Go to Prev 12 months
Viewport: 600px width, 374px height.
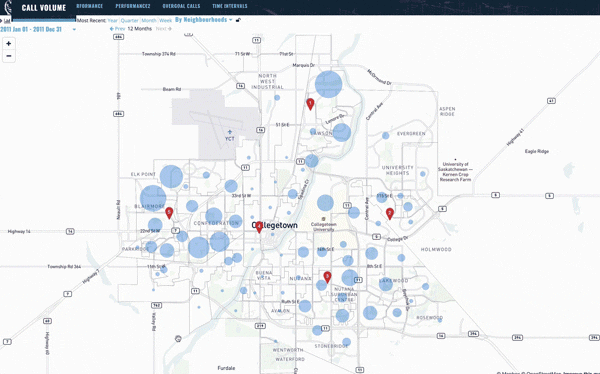click(117, 29)
